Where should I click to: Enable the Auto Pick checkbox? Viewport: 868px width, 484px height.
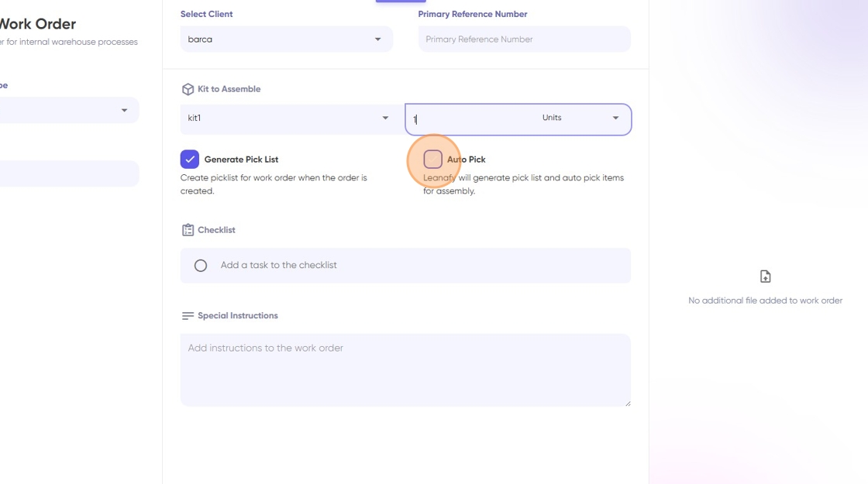point(433,160)
